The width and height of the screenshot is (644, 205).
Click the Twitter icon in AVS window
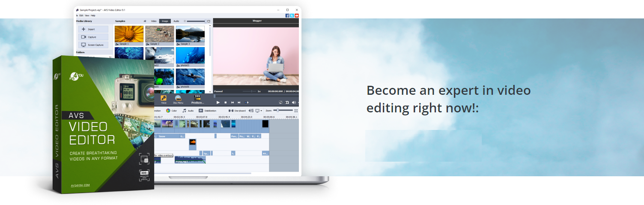click(x=292, y=15)
